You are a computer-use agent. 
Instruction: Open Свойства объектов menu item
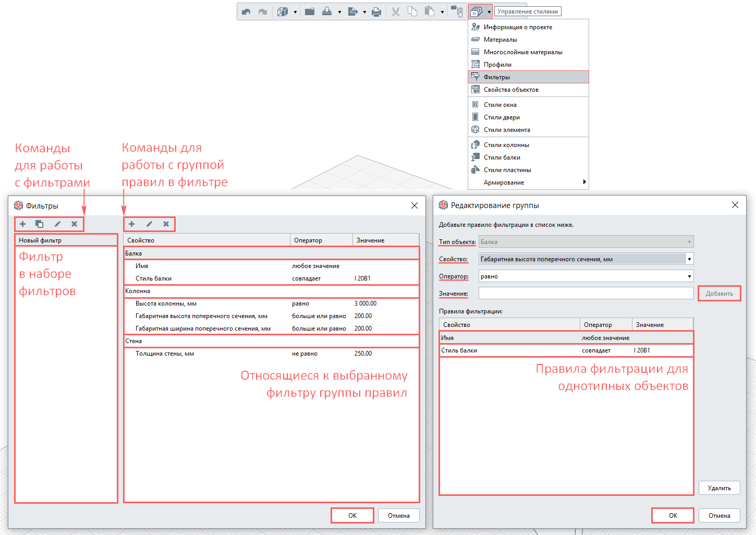pyautogui.click(x=528, y=90)
